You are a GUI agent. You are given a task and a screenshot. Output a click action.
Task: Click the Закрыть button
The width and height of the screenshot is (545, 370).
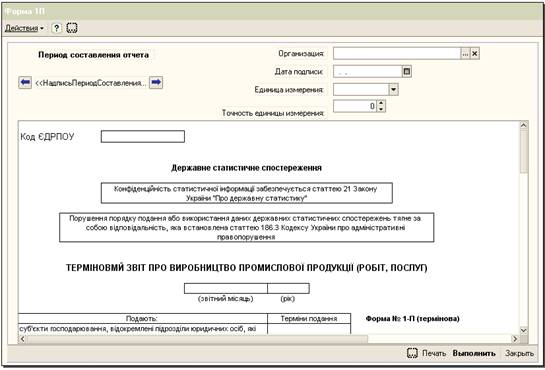[519, 353]
